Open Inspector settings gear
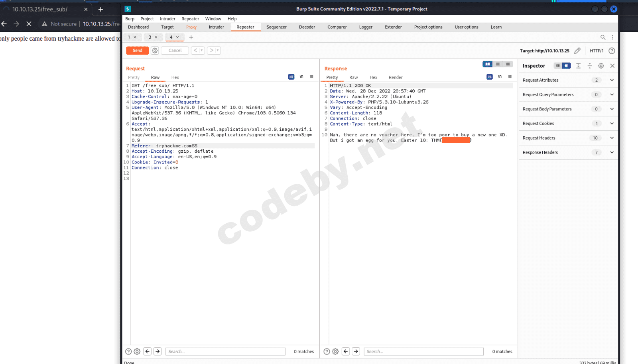Image resolution: width=638 pixels, height=364 pixels. click(601, 66)
